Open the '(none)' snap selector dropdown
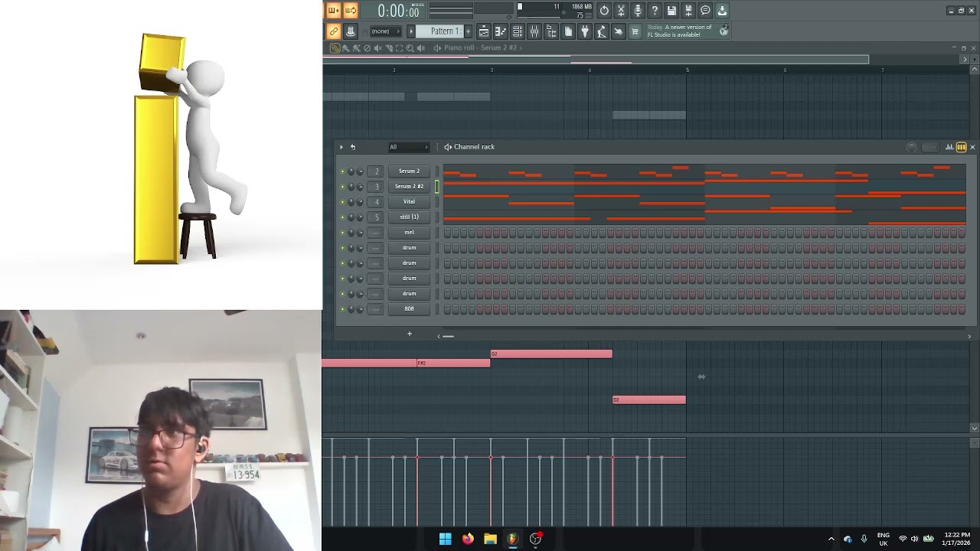This screenshot has height=551, width=980. pos(386,31)
